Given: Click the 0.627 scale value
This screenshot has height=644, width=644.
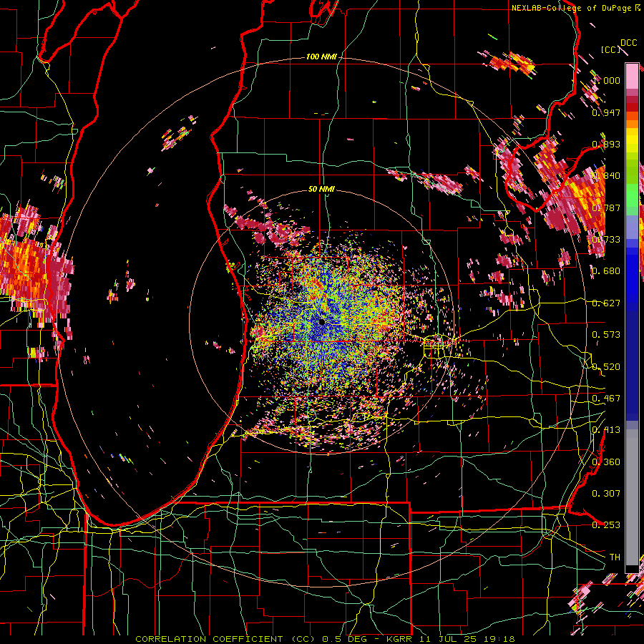Looking at the screenshot, I should [606, 303].
